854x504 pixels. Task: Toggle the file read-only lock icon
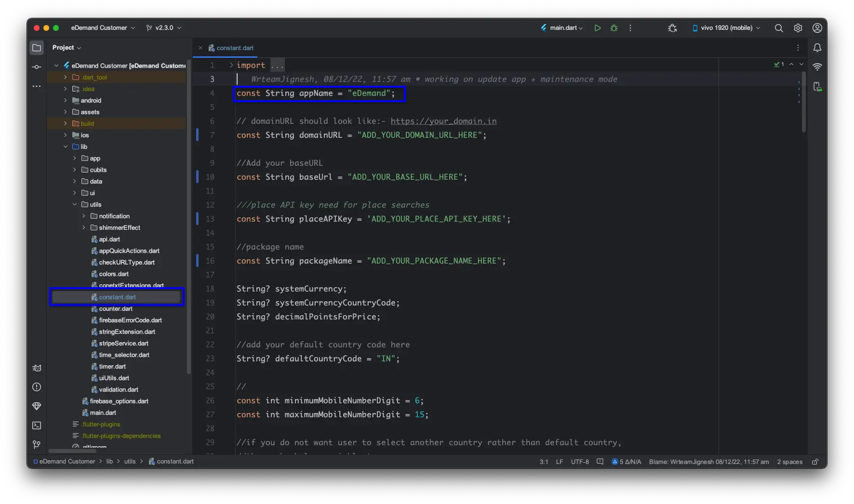point(815,462)
